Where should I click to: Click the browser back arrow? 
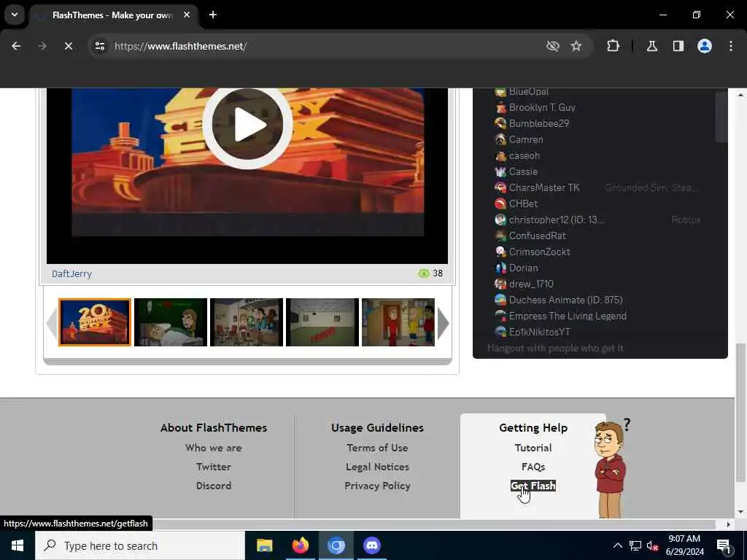[x=16, y=46]
